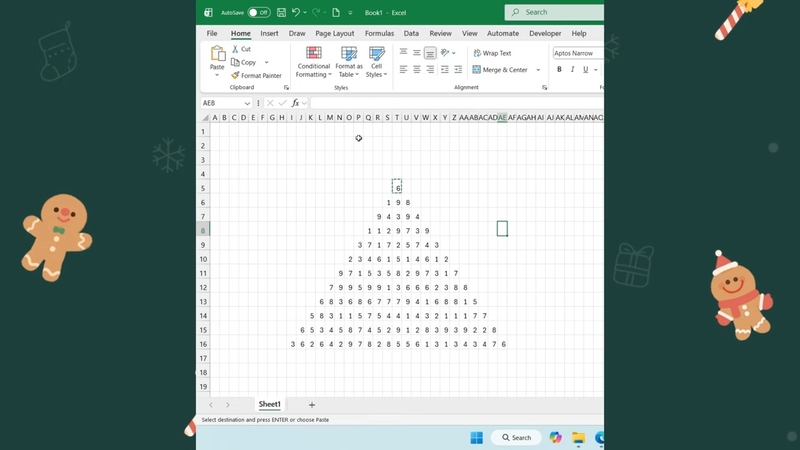Open Conditional Formatting menu
The height and width of the screenshot is (450, 800).
tap(314, 62)
